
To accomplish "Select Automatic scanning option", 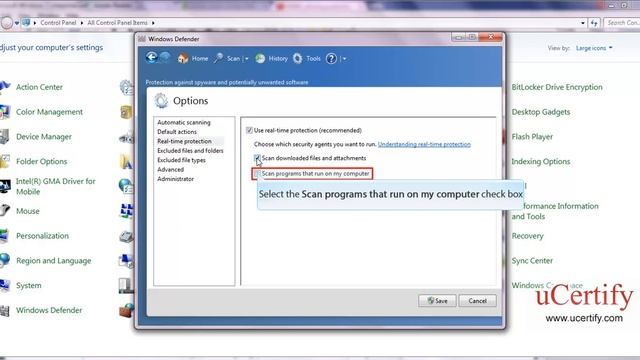I will (184, 122).
